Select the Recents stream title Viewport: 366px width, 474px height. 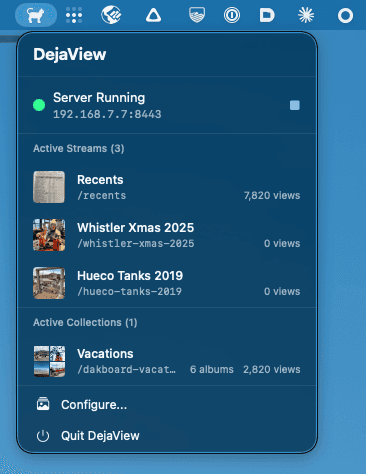pyautogui.click(x=100, y=180)
